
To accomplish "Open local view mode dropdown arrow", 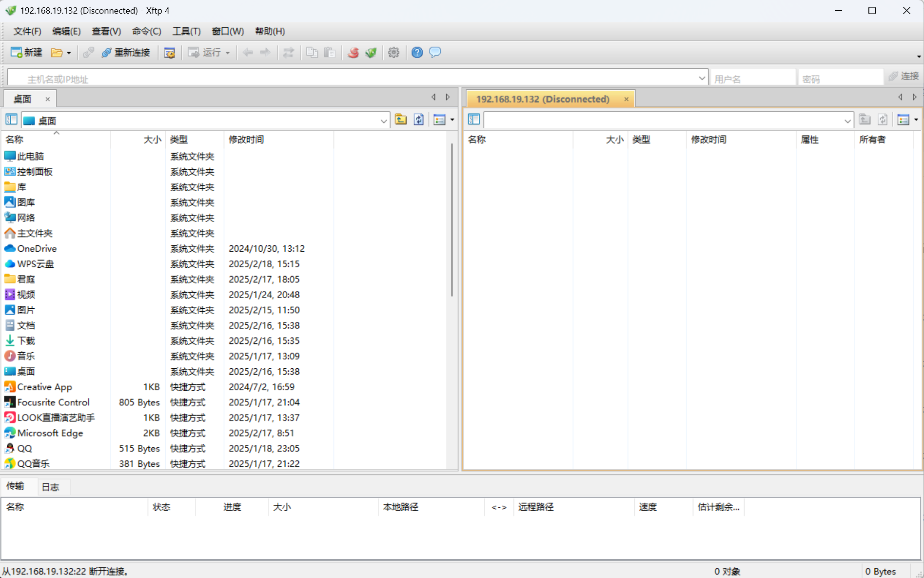I will [452, 120].
